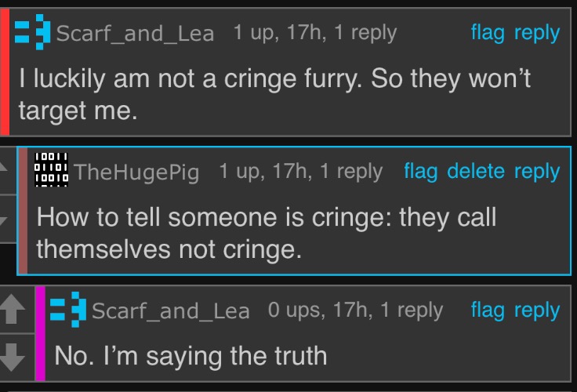The height and width of the screenshot is (392, 577).
Task: Reply to the 'No. I'm saying the truth' comment
Action: pyautogui.click(x=537, y=310)
